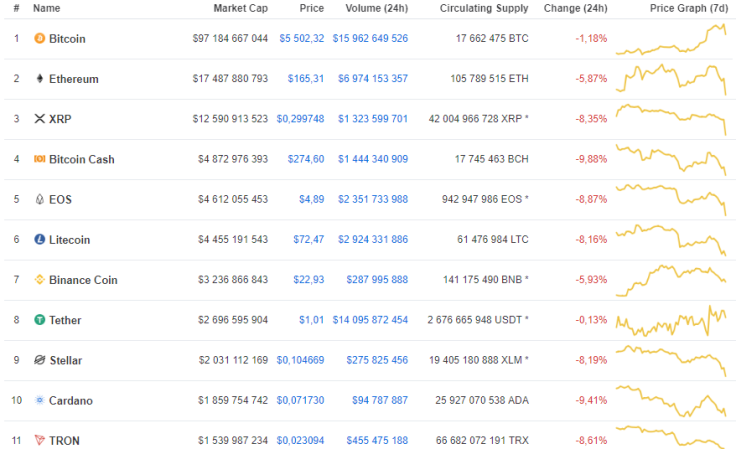
Task: Open the Tether name link
Action: [x=65, y=320]
